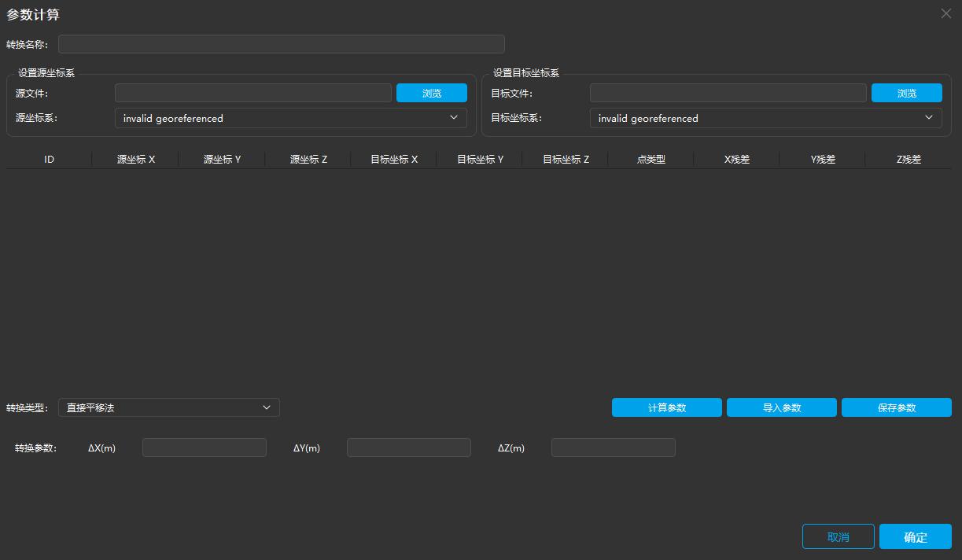Browse for the source file (源文件)
This screenshot has width=962, height=560.
pos(432,93)
